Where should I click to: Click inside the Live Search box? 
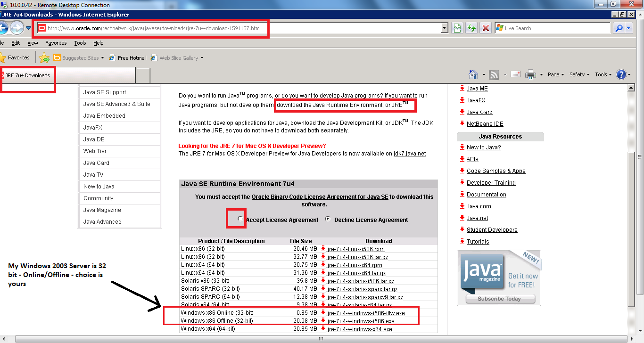pyautogui.click(x=552, y=28)
